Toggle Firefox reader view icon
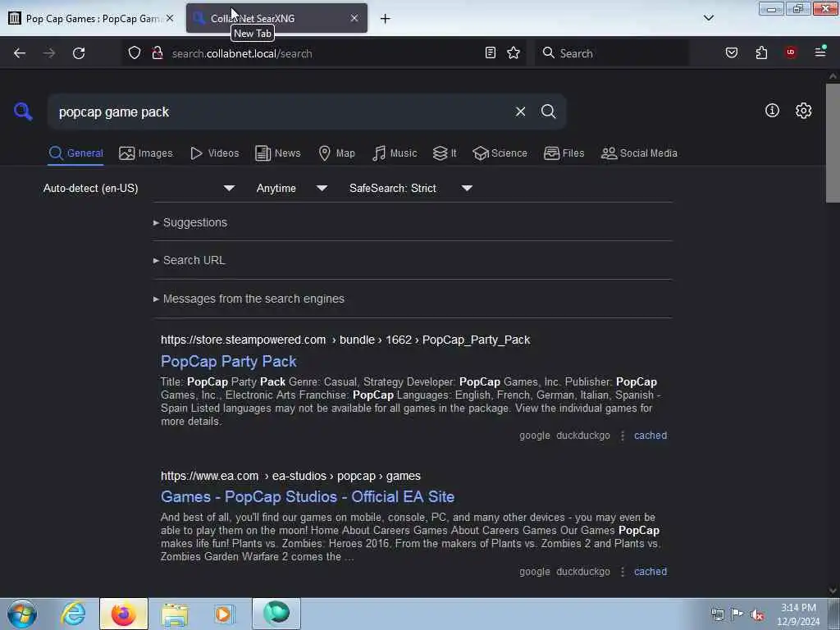 491,52
